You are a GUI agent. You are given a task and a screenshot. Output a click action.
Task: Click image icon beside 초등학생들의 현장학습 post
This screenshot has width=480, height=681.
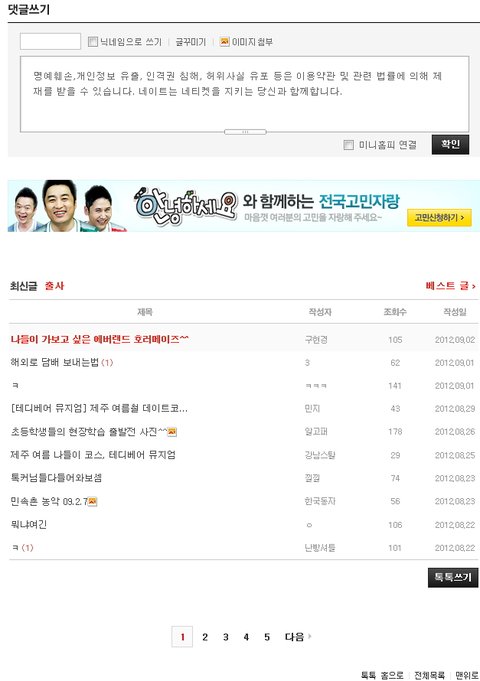pyautogui.click(x=172, y=432)
